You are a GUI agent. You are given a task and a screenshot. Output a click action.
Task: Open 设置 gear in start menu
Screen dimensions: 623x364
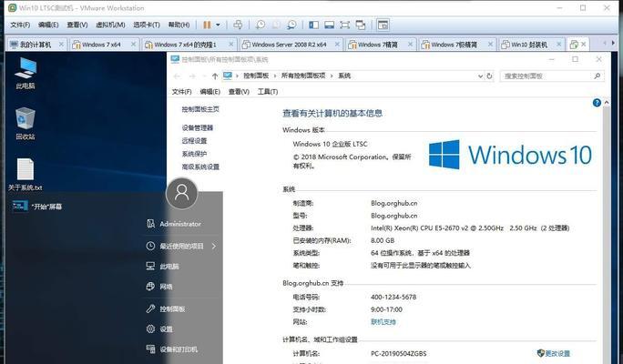tap(159, 329)
